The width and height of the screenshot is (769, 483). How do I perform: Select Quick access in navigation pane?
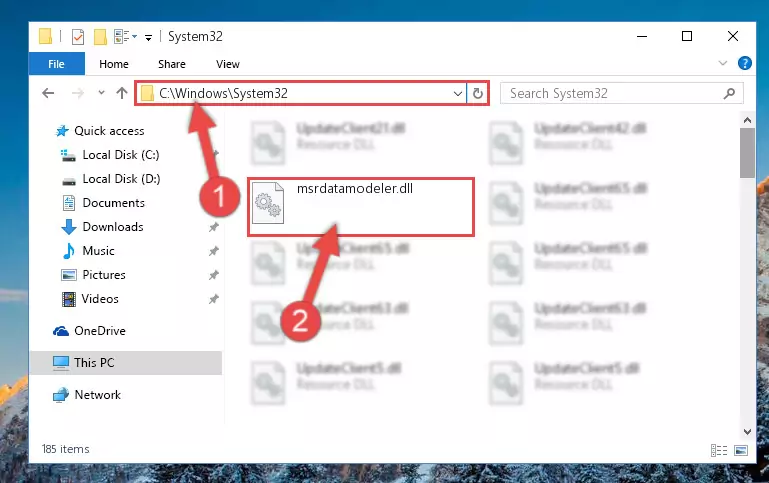(109, 131)
